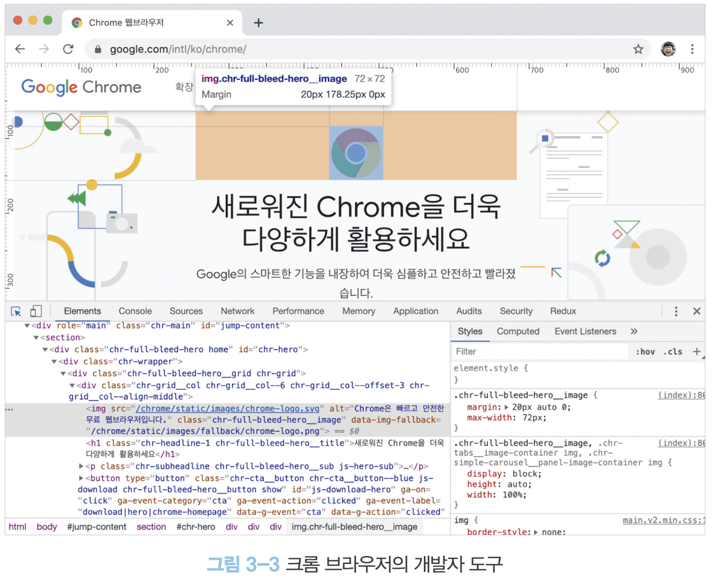Toggle the :hov element state panel
This screenshot has height=588, width=713.
pyautogui.click(x=645, y=352)
